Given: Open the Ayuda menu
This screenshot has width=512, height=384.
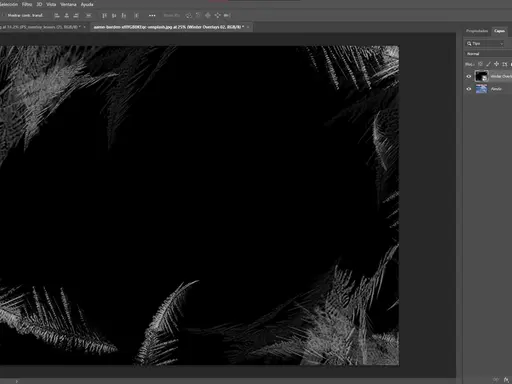Looking at the screenshot, I should (87, 4).
